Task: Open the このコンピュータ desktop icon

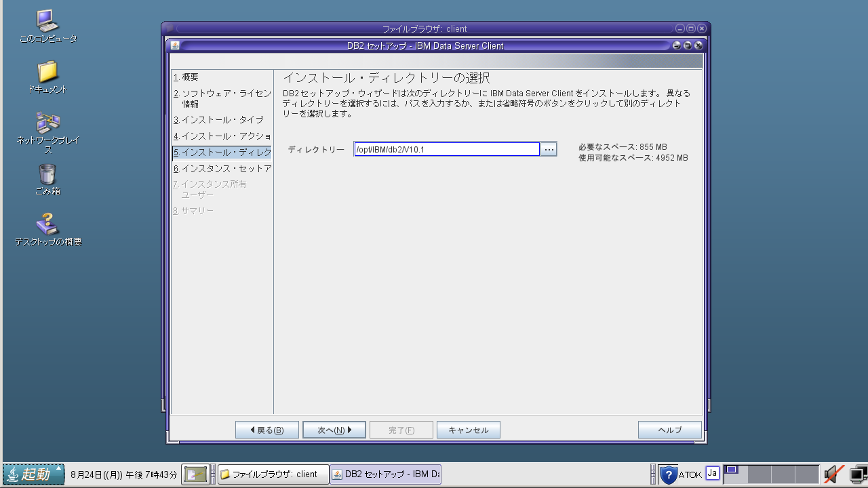Action: coord(47,26)
